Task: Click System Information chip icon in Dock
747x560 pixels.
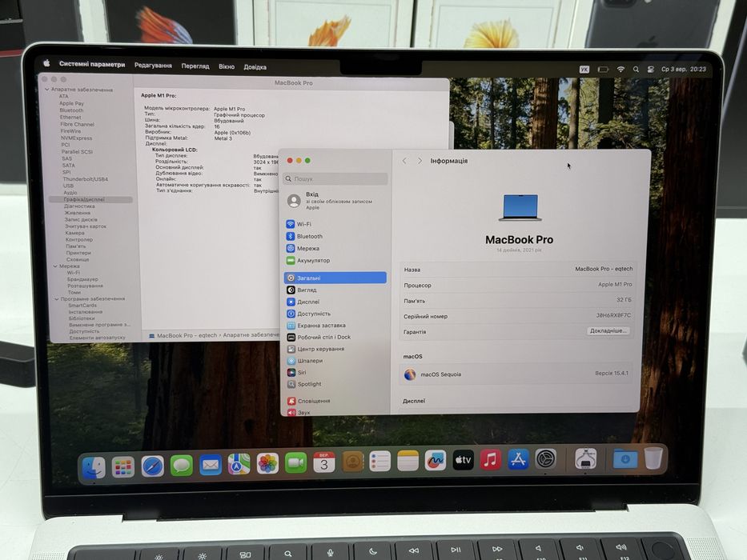Action: [585, 459]
